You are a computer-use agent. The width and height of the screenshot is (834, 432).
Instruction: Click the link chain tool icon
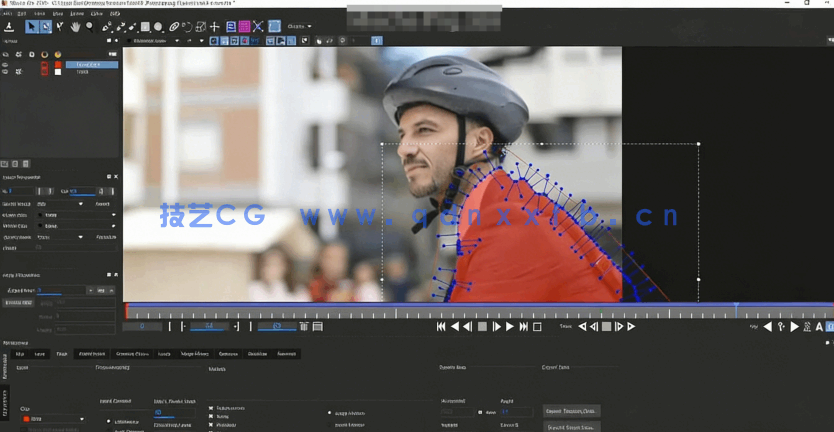(174, 27)
